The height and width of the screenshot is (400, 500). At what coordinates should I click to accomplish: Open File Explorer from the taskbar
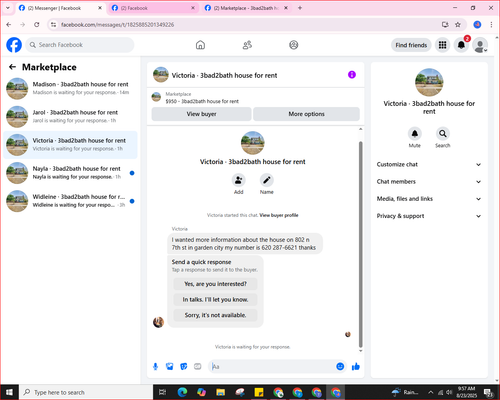(220, 392)
